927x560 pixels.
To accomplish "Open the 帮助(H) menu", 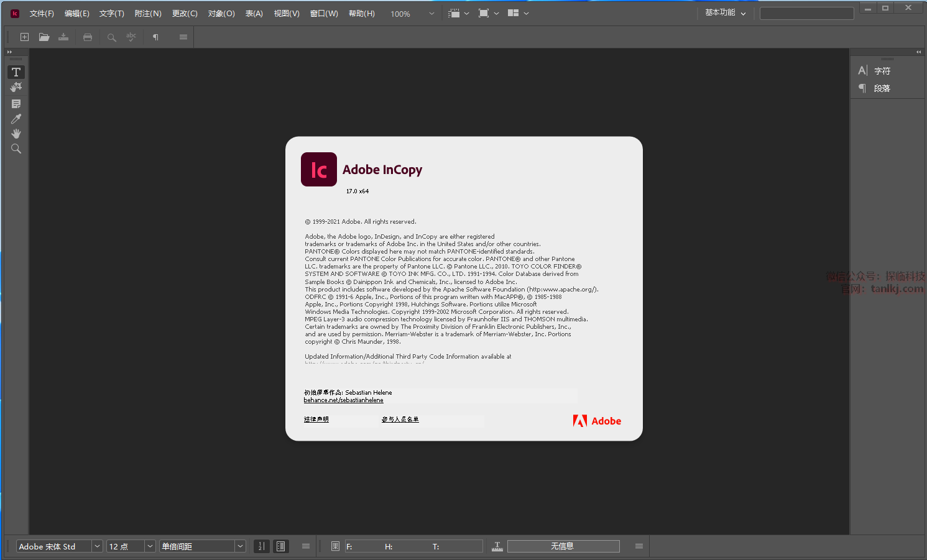I will [361, 14].
